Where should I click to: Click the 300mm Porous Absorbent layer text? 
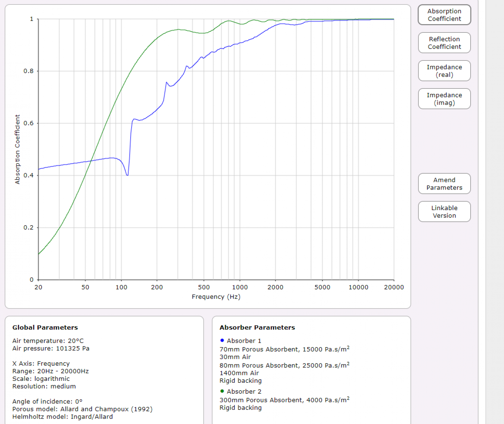coord(284,400)
